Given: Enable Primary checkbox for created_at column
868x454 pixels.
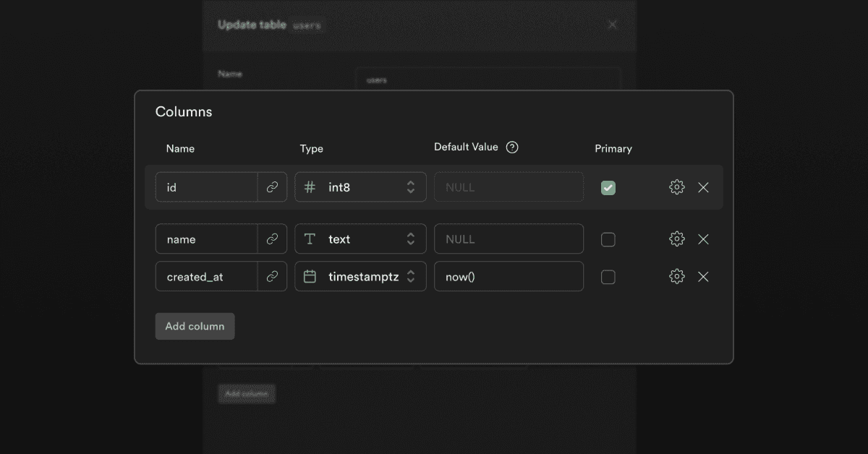Looking at the screenshot, I should coord(608,277).
